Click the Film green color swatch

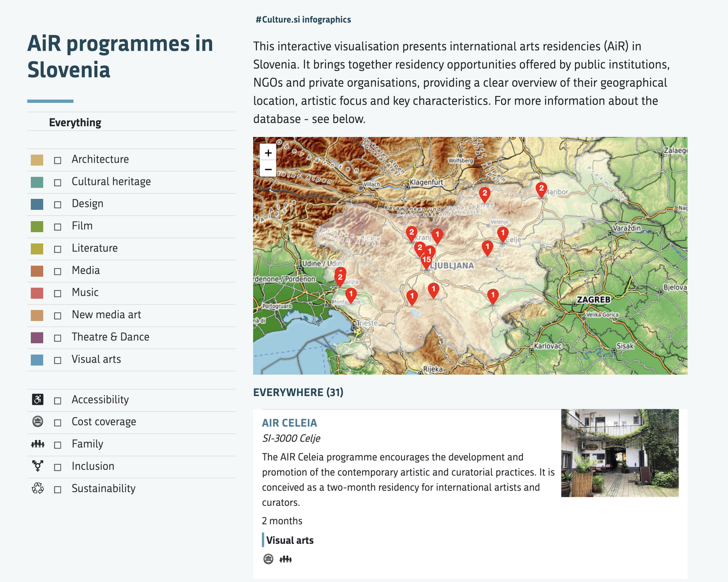[37, 226]
